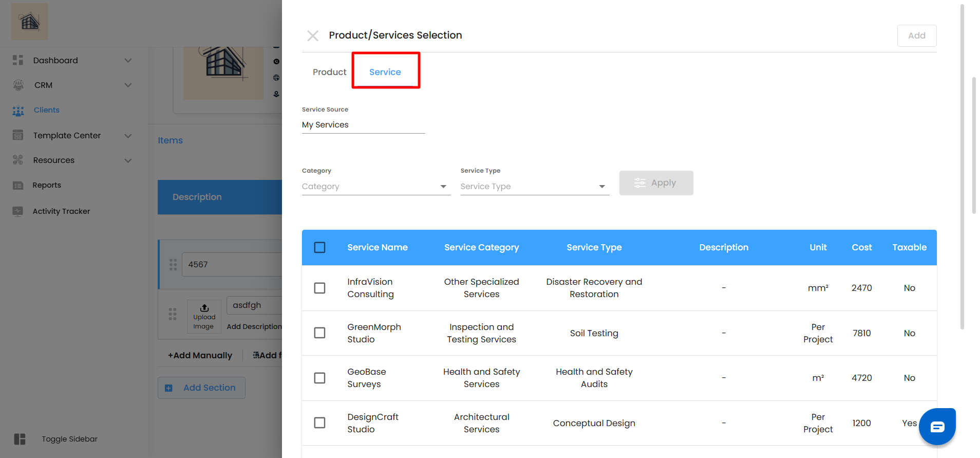Image resolution: width=980 pixels, height=458 pixels.
Task: Click the Toggle Sidebar icon
Action: (20, 439)
